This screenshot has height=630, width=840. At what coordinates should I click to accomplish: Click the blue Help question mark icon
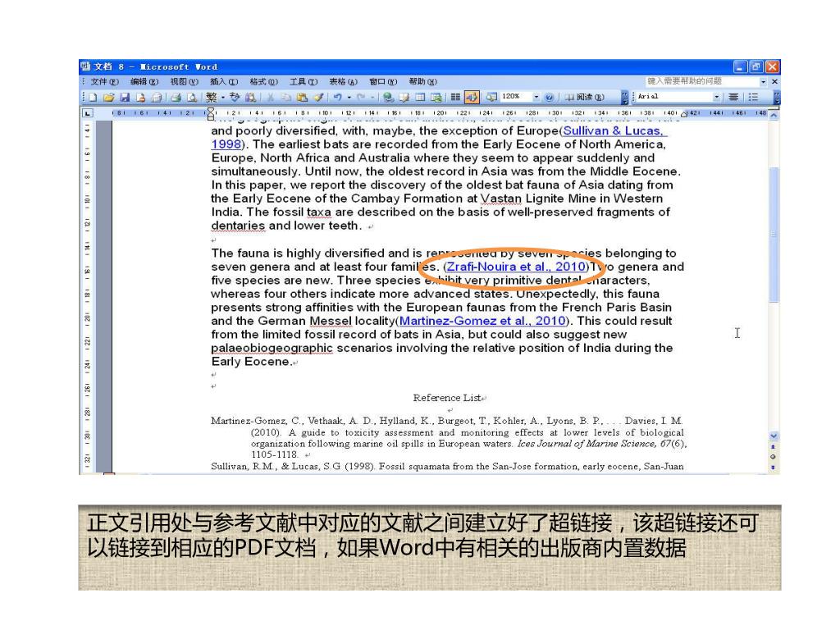(549, 98)
